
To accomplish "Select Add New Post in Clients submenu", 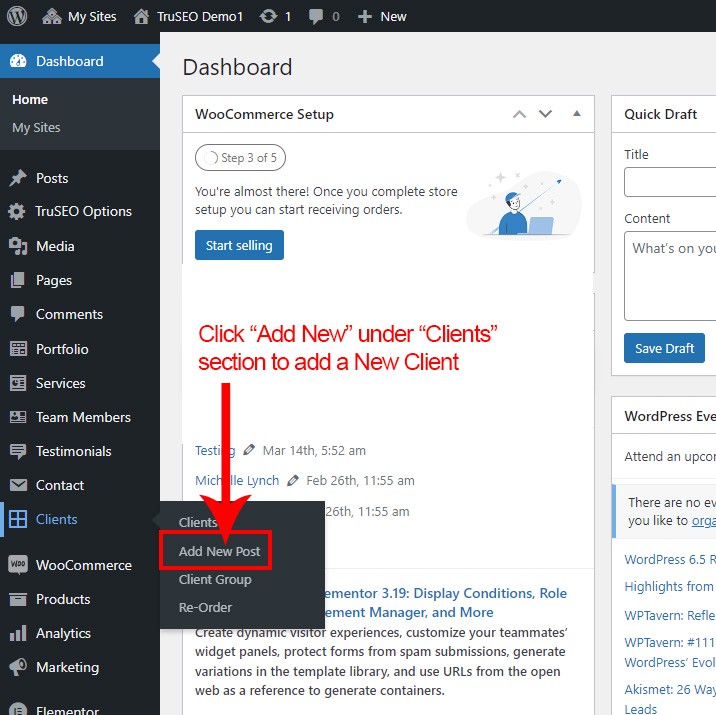I will coord(219,551).
